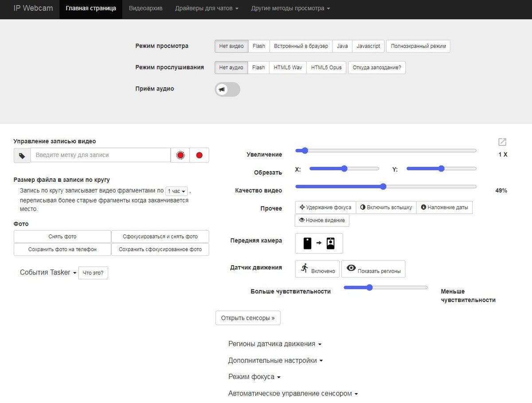Click the Больше чувствительности label

tap(291, 292)
